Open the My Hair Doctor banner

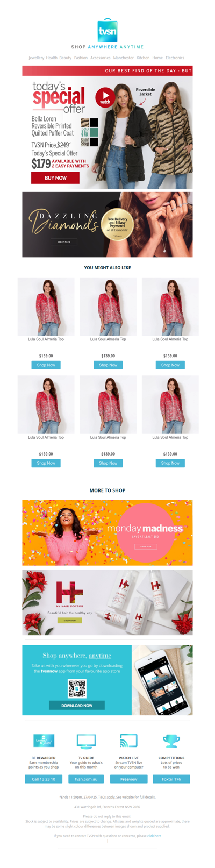click(x=107, y=602)
